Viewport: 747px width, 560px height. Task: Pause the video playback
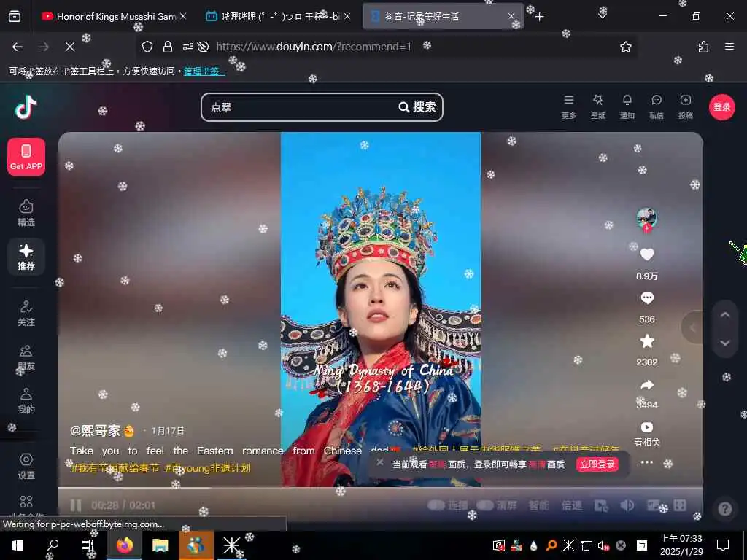(x=76, y=505)
